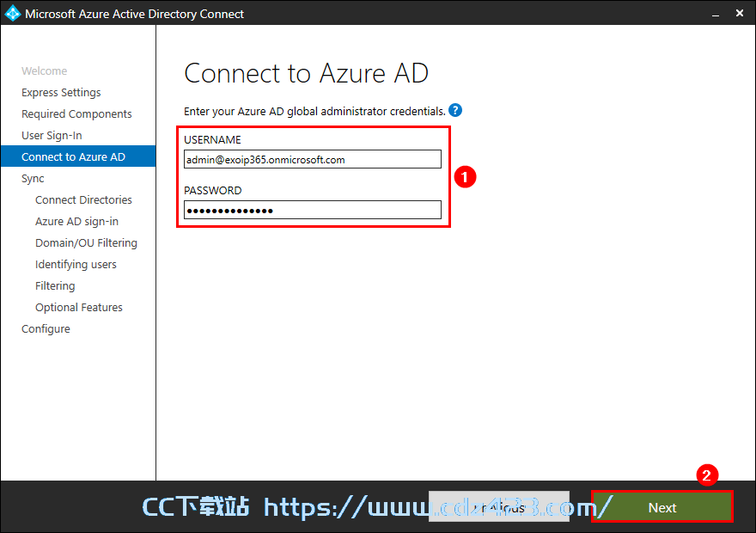Click the blue help question mark icon
The width and height of the screenshot is (756, 533).
[455, 110]
